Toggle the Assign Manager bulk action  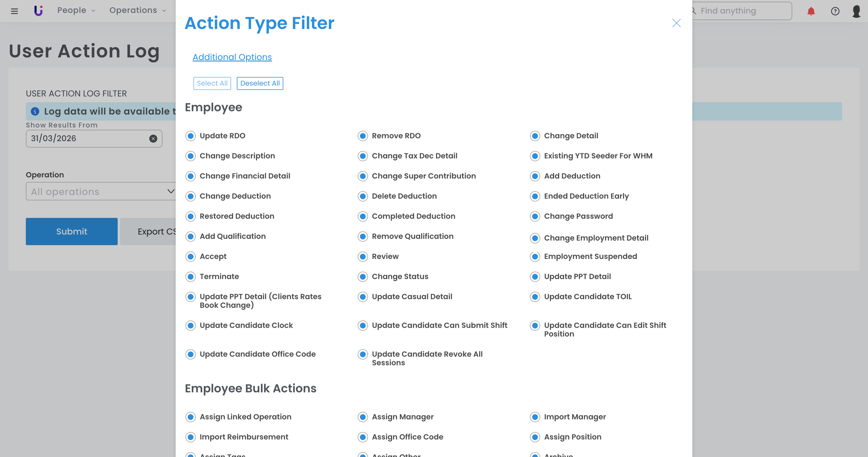tap(363, 417)
